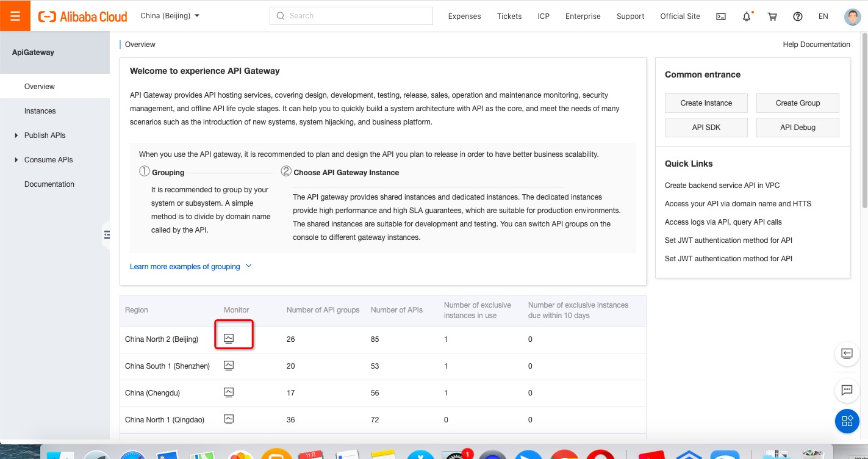Expand Learn more examples of grouping
The image size is (868, 459).
(190, 267)
